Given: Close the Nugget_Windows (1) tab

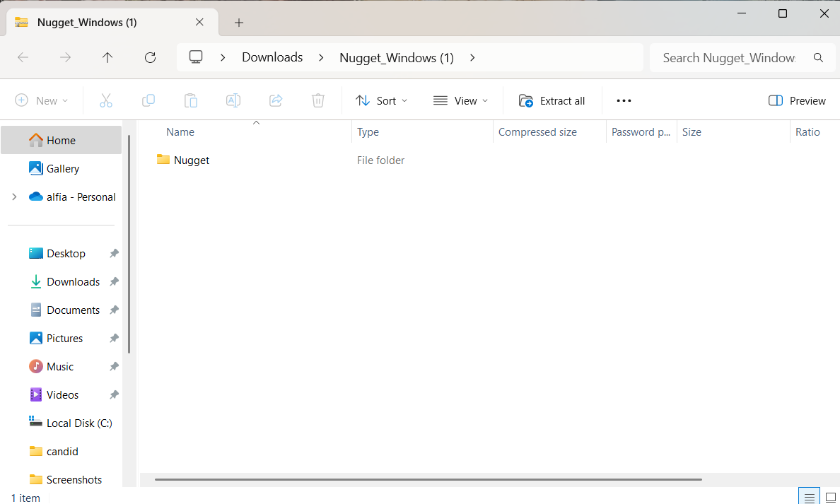Looking at the screenshot, I should click(199, 22).
